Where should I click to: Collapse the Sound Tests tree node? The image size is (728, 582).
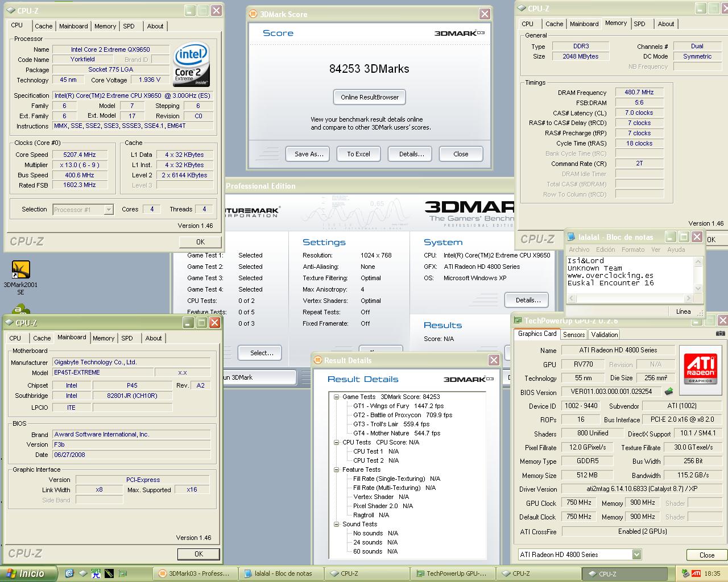click(336, 524)
